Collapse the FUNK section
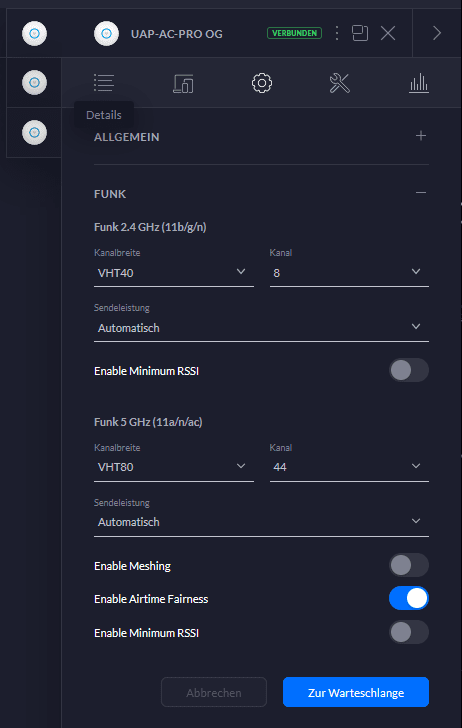462x728 pixels. pos(421,193)
